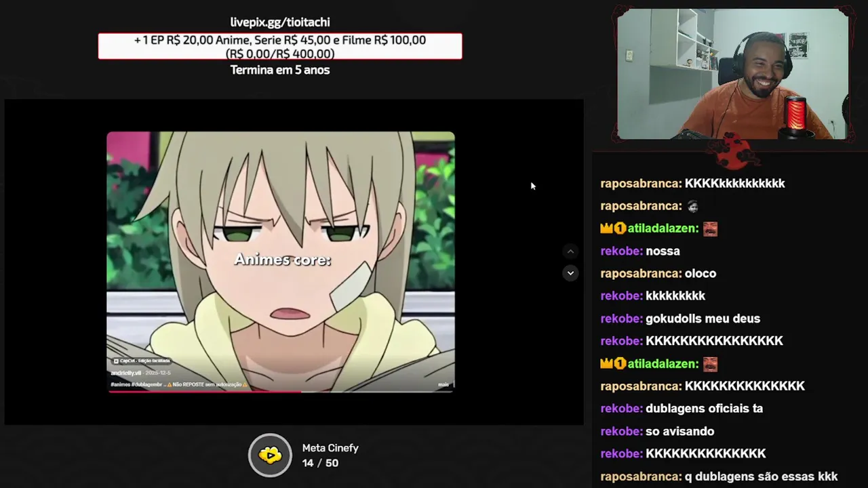Screen dimensions: 868x488
Task: Click the '14 / 50' goal counter
Action: 320,463
